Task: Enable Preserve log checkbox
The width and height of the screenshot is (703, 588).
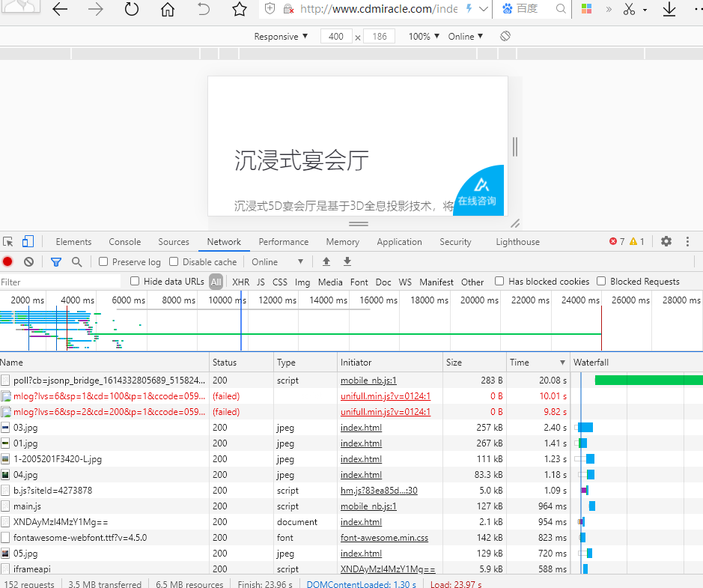Action: pos(104,261)
